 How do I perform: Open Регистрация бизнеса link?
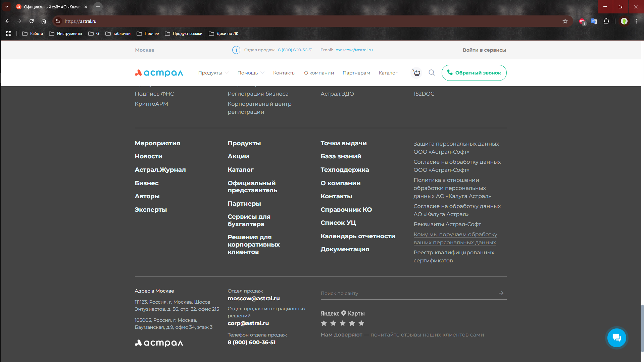[258, 94]
